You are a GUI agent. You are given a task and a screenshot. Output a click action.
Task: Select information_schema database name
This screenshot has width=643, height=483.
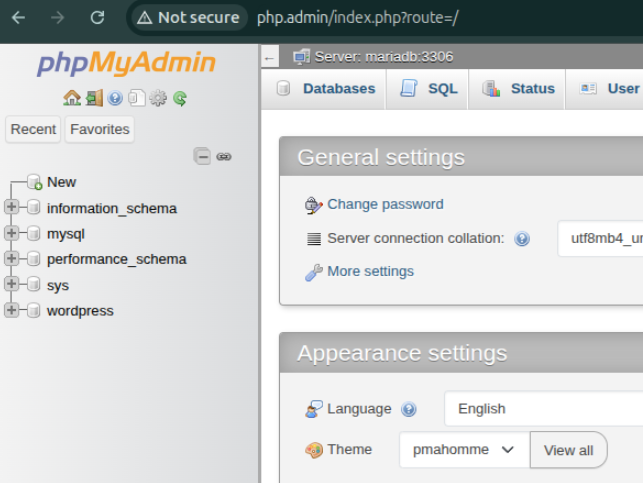pyautogui.click(x=112, y=208)
